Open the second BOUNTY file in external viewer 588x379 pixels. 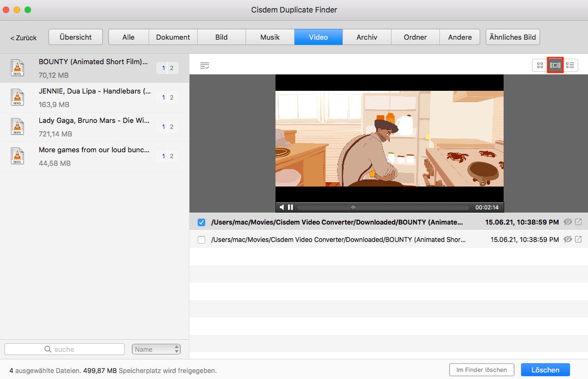tap(579, 239)
